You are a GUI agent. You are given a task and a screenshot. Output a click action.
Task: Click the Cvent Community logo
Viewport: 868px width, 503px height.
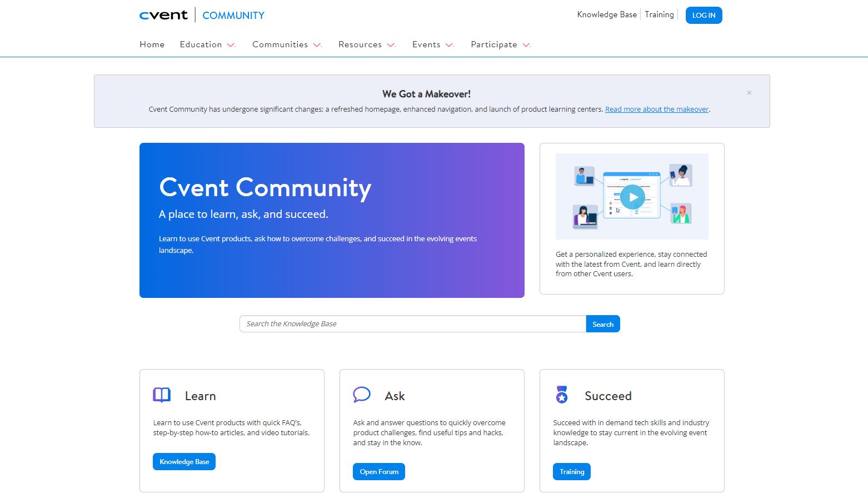point(202,15)
